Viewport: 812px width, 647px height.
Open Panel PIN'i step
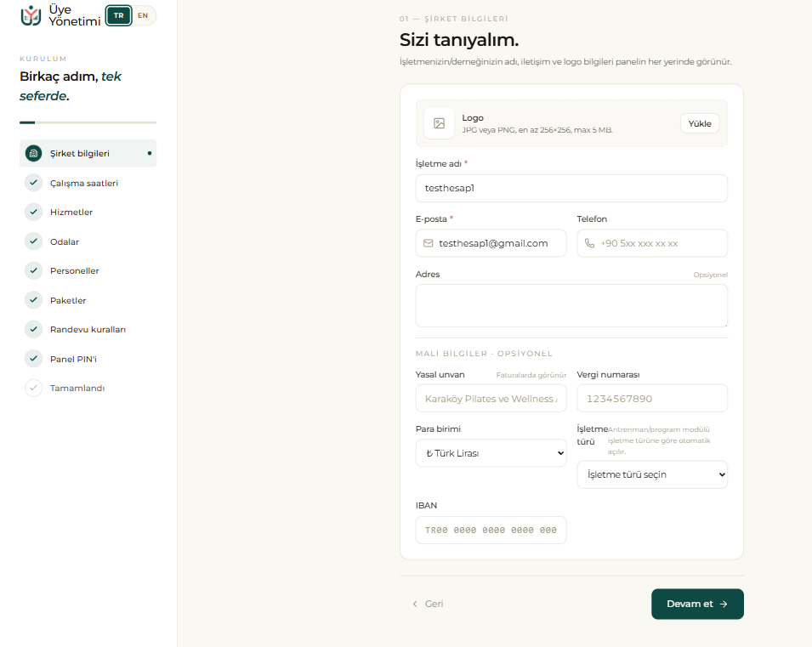pyautogui.click(x=88, y=359)
